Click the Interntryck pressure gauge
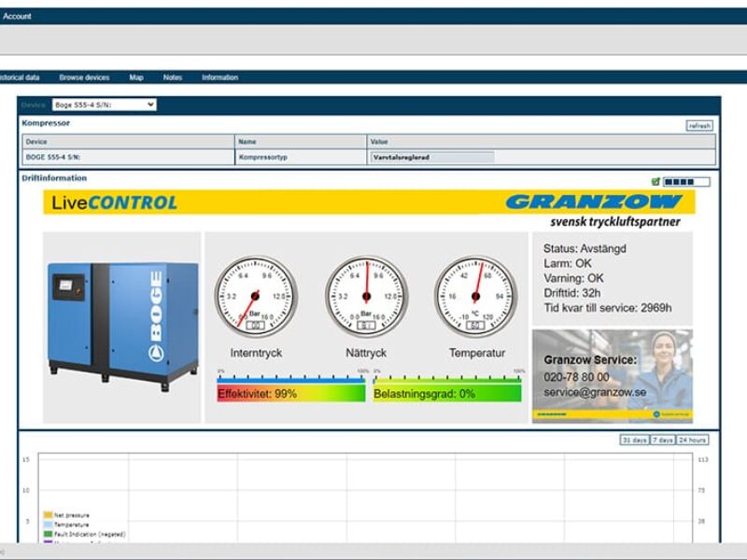 (255, 297)
